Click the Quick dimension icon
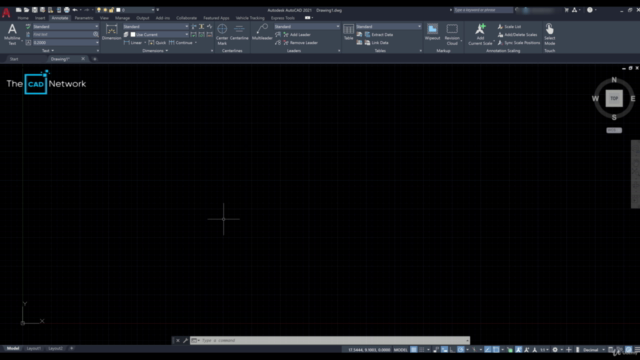640x360 pixels. [151, 42]
